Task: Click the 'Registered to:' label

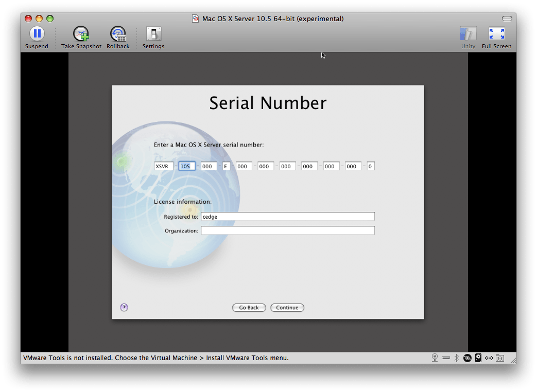Action: tap(181, 217)
